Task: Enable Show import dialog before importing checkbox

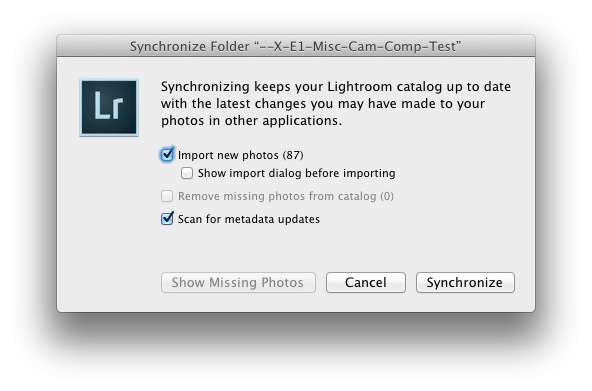Action: coord(187,173)
